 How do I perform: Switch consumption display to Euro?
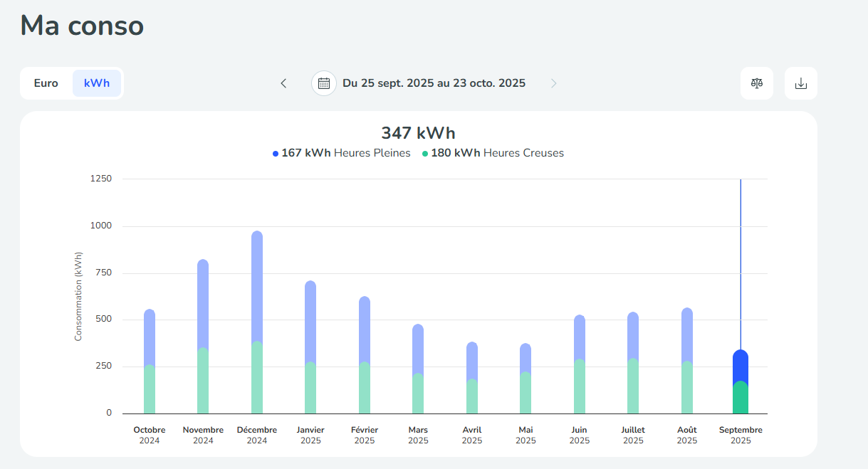(x=46, y=83)
